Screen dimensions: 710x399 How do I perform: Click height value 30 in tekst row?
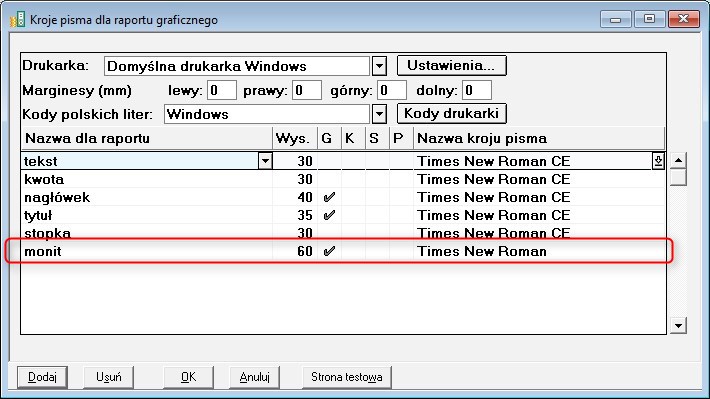305,161
